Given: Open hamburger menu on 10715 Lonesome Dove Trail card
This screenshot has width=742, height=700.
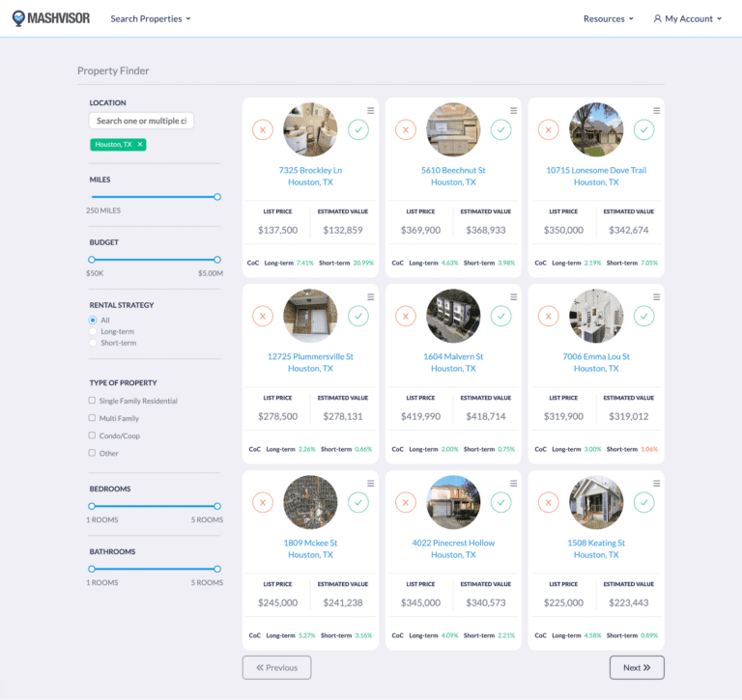Looking at the screenshot, I should tap(656, 111).
